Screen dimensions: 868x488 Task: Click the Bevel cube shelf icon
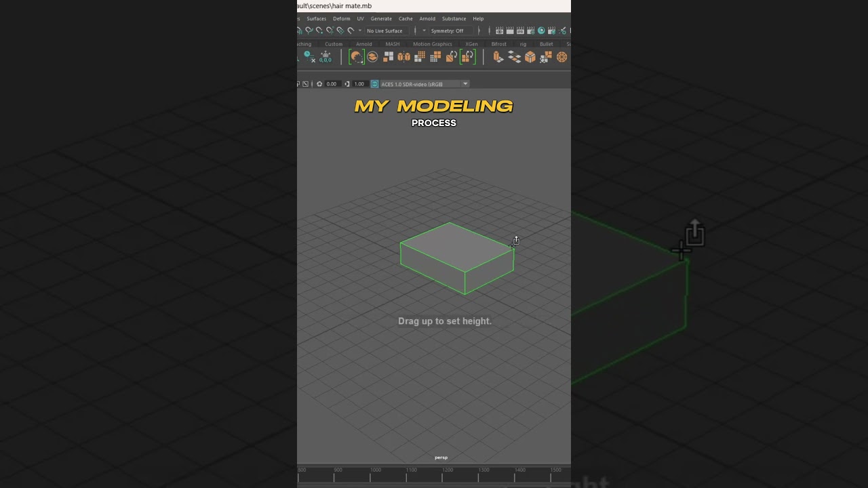(x=530, y=56)
